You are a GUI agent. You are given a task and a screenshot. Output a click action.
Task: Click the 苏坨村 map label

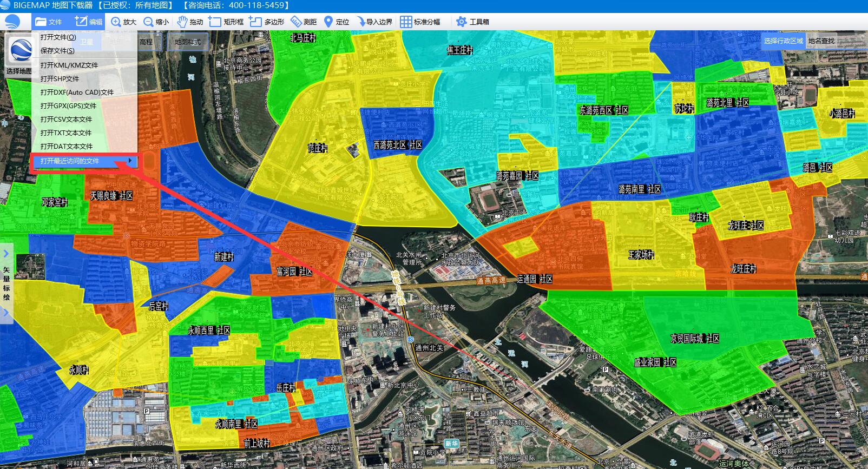(x=684, y=109)
